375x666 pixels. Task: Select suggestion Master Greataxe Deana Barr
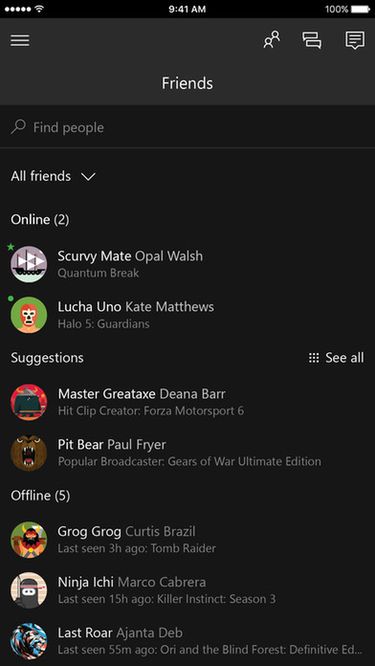pyautogui.click(x=187, y=402)
